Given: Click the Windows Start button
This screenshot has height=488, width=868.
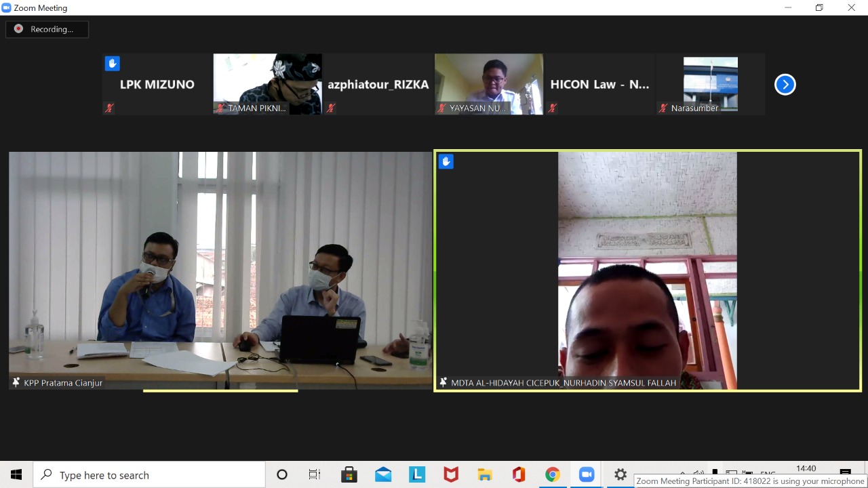Looking at the screenshot, I should click(x=16, y=474).
